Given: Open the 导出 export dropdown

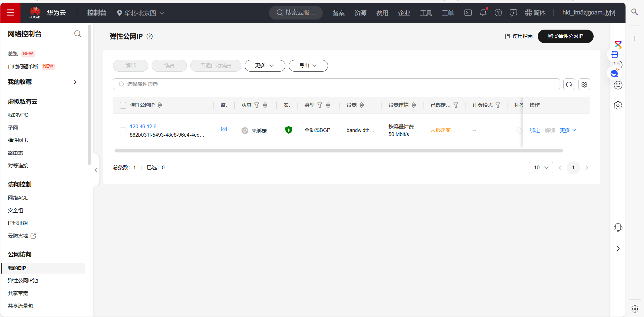Looking at the screenshot, I should (308, 66).
